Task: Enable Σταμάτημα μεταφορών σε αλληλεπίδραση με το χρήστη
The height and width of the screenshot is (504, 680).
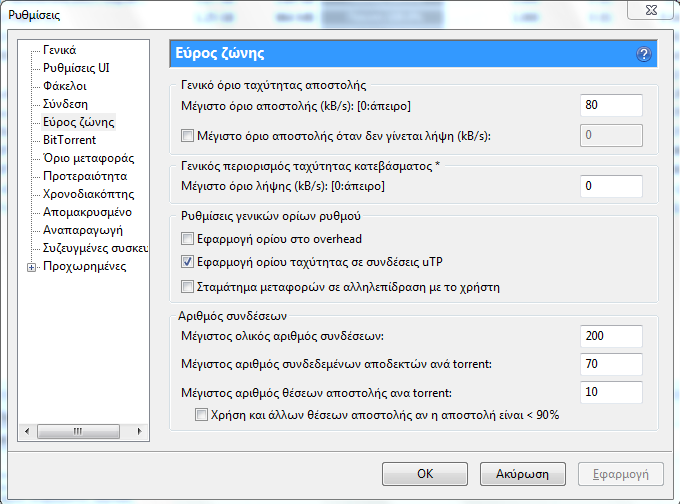Action: click(187, 287)
